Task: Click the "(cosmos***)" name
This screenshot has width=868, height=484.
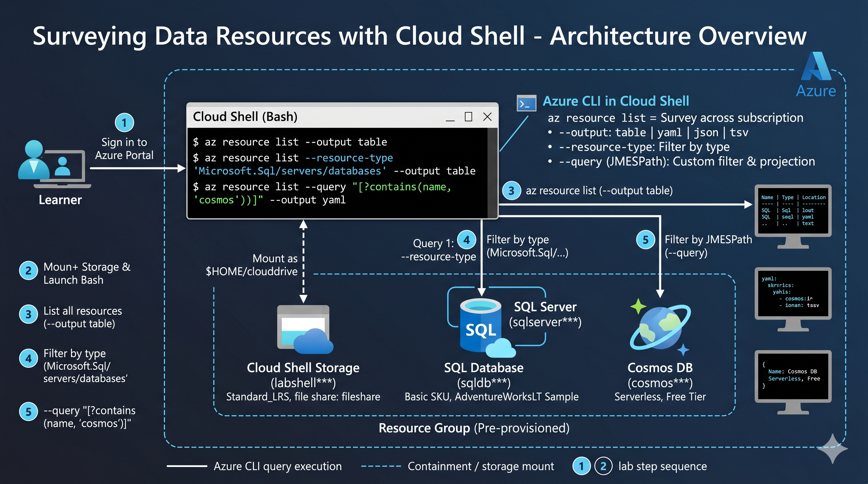Action: [x=660, y=383]
